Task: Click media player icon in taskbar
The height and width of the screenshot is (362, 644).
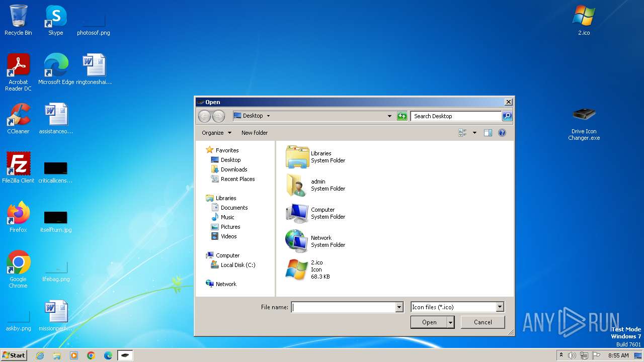Action: pyautogui.click(x=74, y=355)
